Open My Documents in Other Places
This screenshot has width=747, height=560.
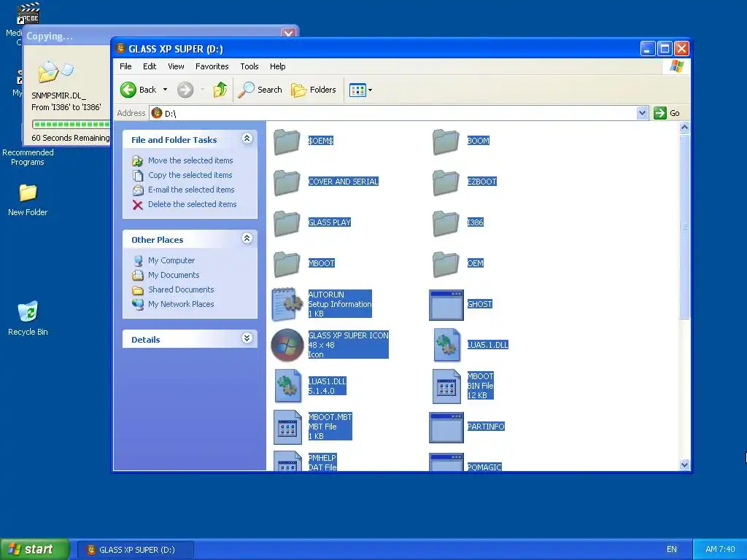pyautogui.click(x=174, y=275)
